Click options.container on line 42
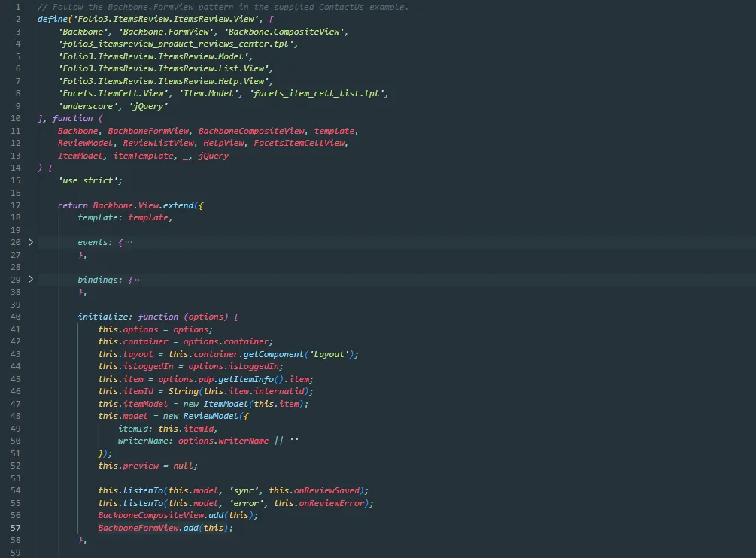The image size is (756, 558). tap(226, 341)
